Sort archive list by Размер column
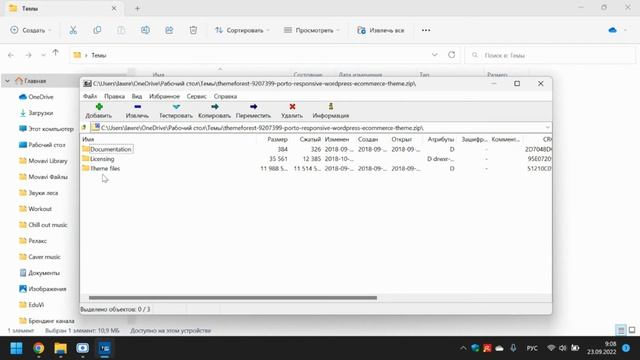 coord(278,139)
